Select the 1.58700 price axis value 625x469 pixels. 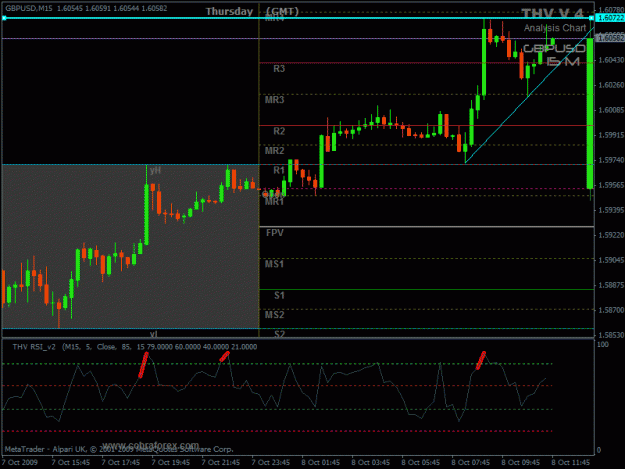pyautogui.click(x=611, y=310)
